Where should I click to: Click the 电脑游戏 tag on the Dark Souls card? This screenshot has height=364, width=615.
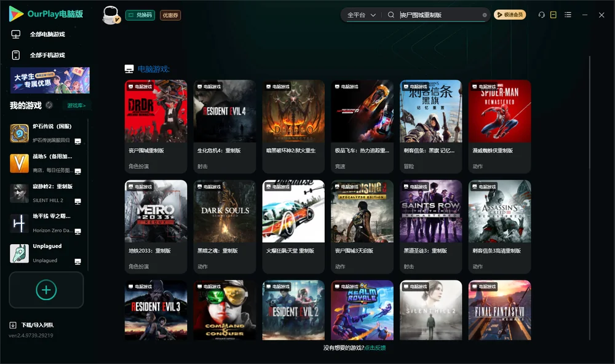tap(209, 187)
